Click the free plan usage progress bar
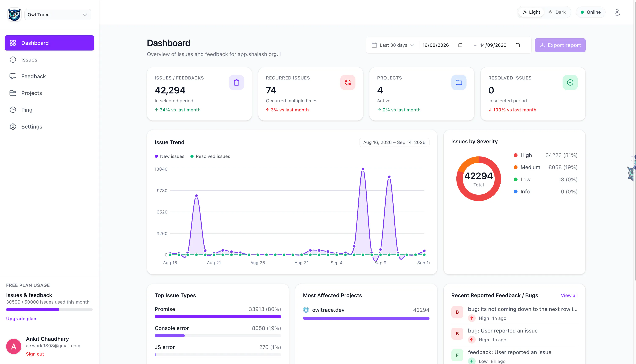 [x=49, y=309]
